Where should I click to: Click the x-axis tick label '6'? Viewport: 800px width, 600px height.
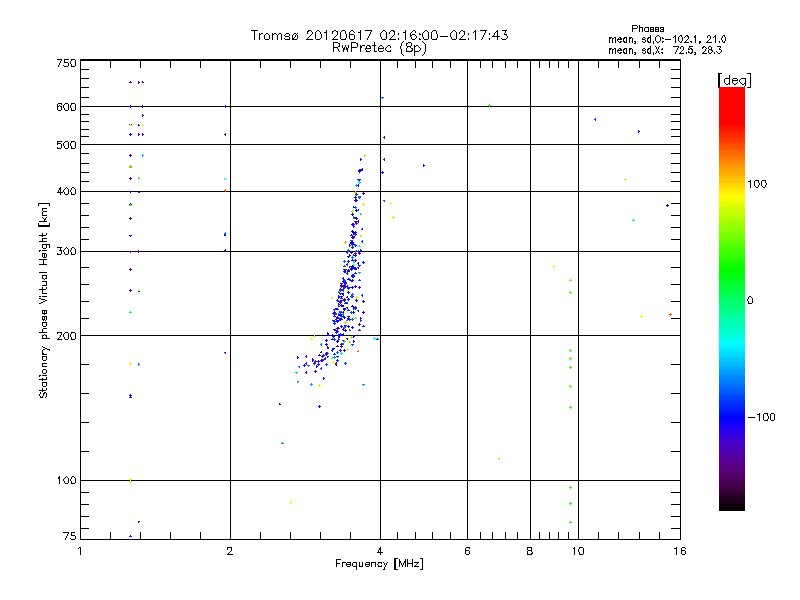tap(467, 551)
